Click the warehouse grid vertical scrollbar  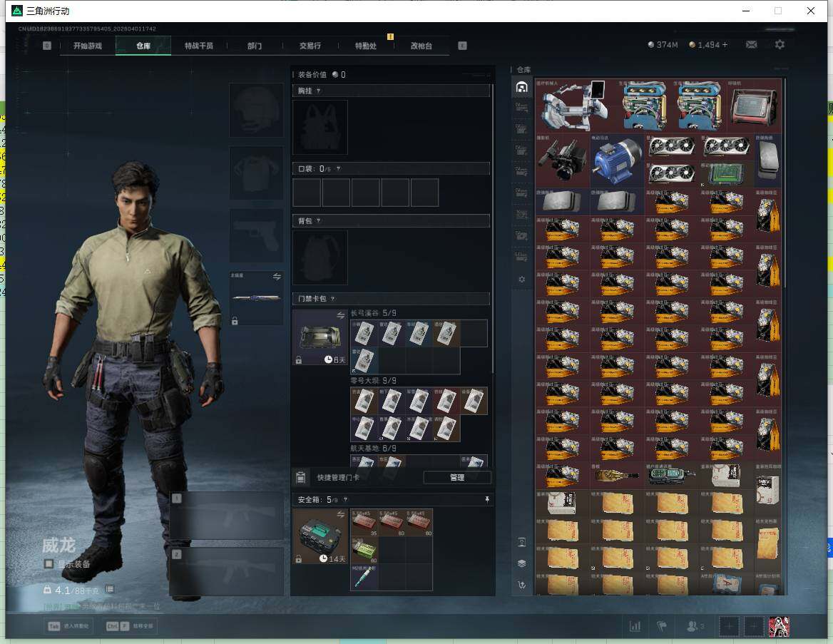[784, 183]
